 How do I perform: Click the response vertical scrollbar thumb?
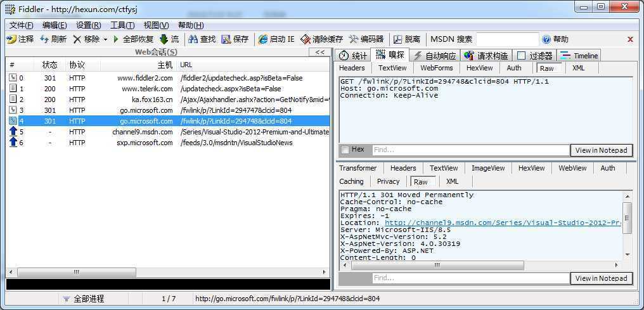[627, 218]
